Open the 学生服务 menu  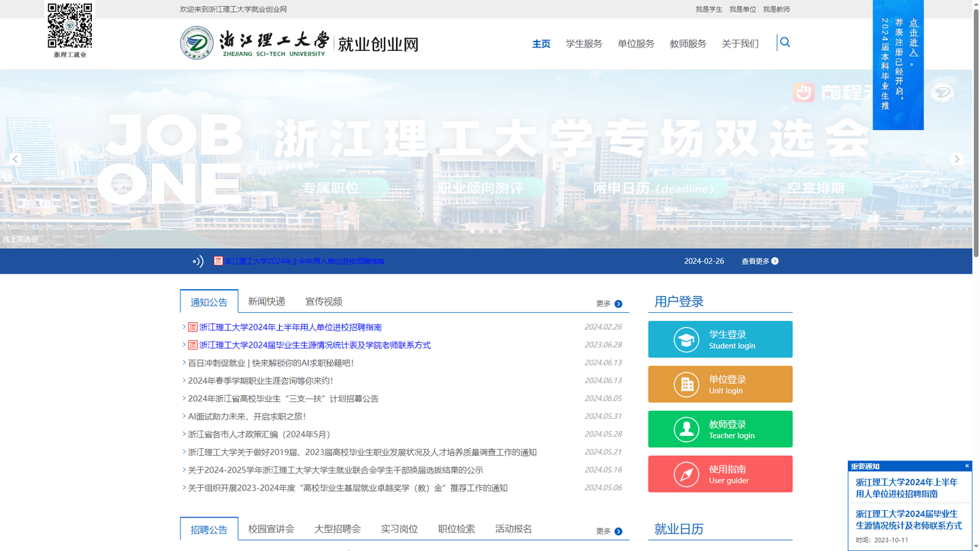584,44
